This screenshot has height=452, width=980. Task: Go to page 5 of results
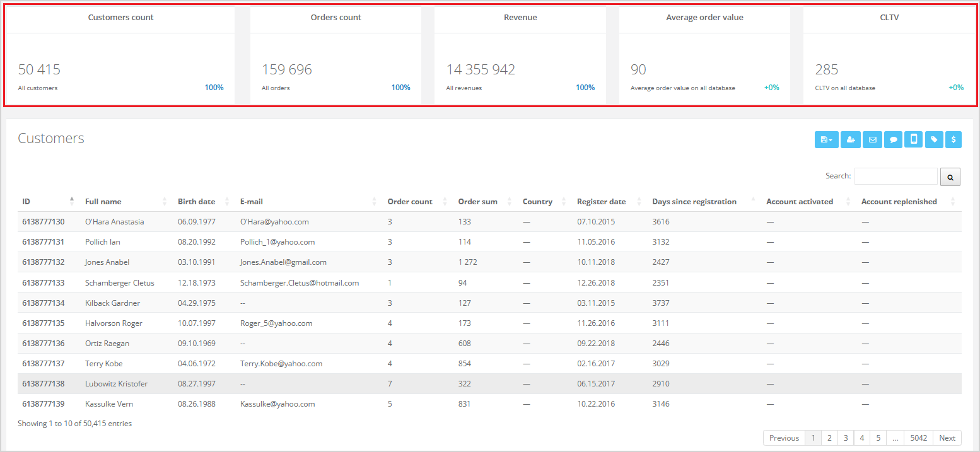[x=878, y=438]
